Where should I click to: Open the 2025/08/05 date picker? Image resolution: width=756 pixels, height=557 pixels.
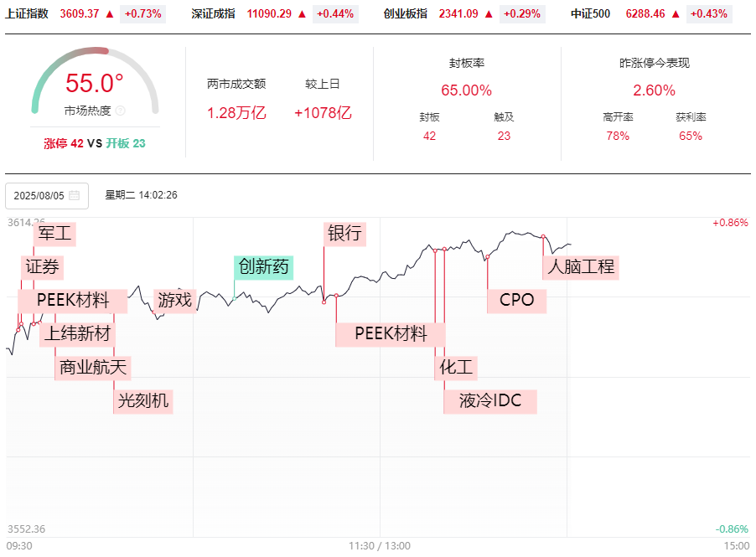coord(39,196)
